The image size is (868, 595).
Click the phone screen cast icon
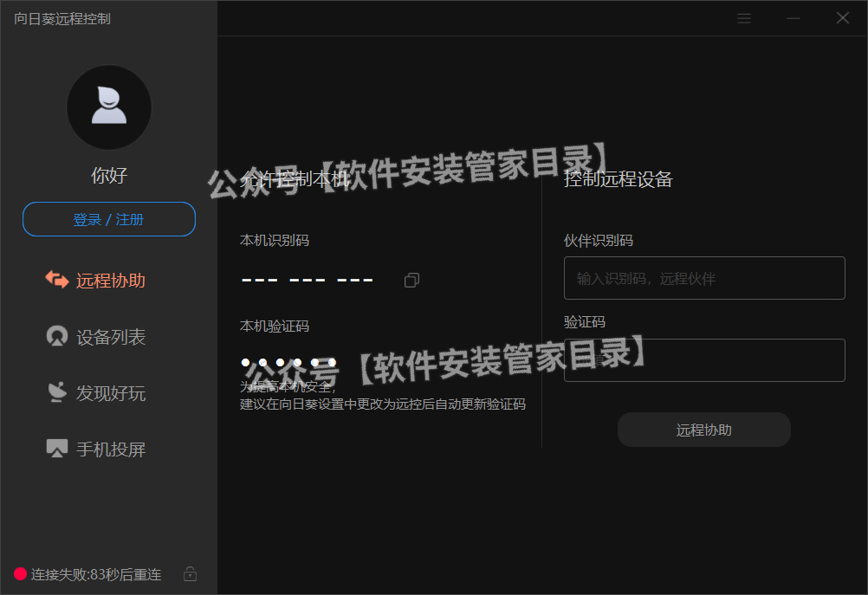click(x=57, y=448)
